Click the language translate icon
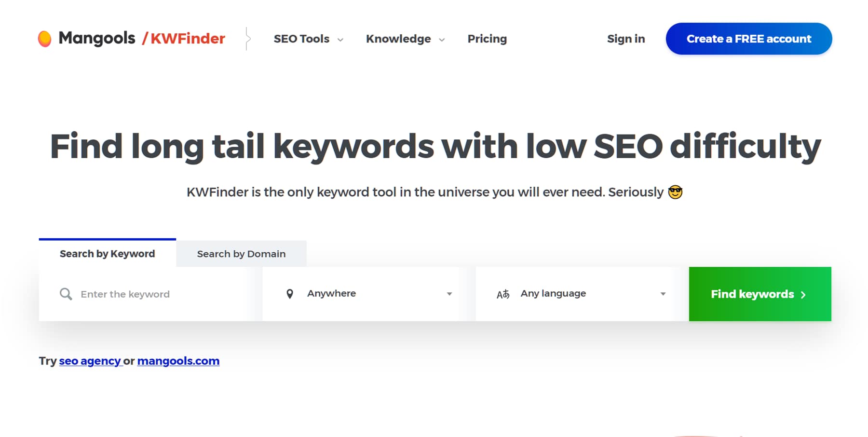This screenshot has width=868, height=437. pyautogui.click(x=503, y=294)
